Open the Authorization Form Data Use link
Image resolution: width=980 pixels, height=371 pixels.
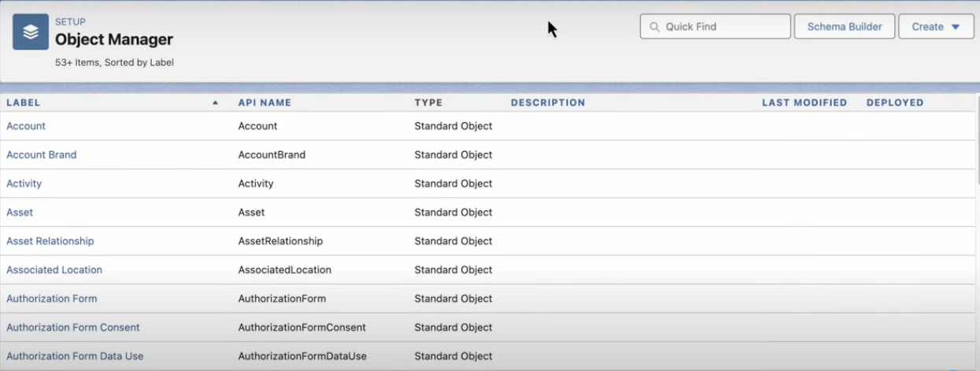coord(75,356)
